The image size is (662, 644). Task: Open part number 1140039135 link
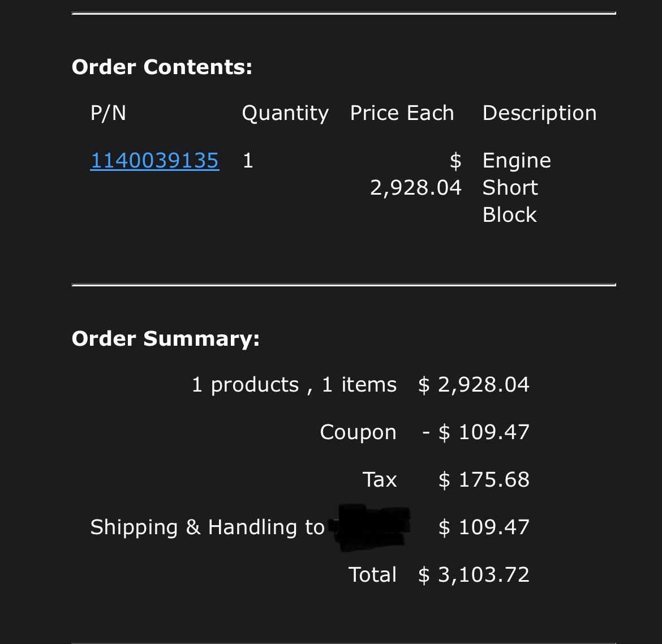coord(154,161)
